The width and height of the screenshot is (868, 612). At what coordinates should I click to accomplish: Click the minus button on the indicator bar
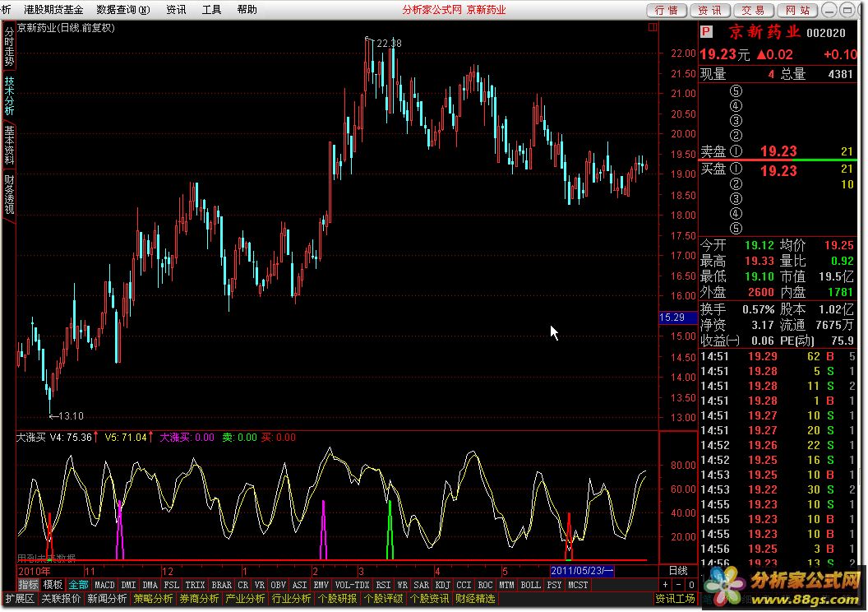point(679,585)
